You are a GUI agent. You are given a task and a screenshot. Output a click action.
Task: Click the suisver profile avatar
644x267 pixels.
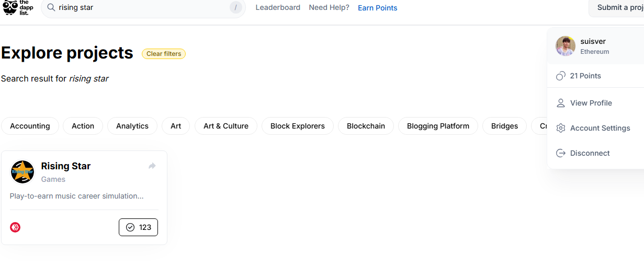point(566,46)
